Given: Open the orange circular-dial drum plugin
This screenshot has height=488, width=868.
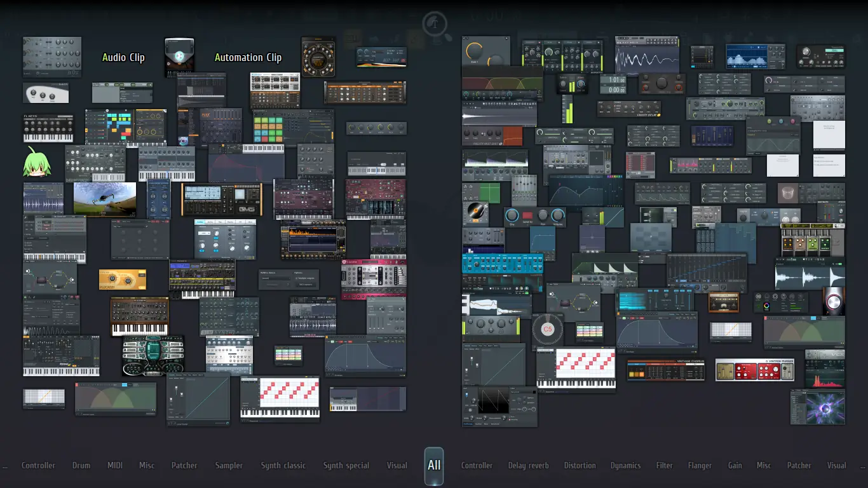Looking at the screenshot, I should pos(318,57).
